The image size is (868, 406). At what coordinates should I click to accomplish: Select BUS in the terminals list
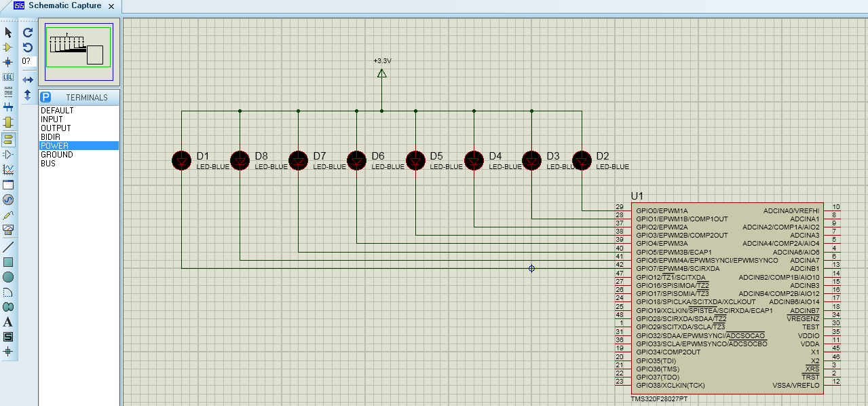click(48, 164)
